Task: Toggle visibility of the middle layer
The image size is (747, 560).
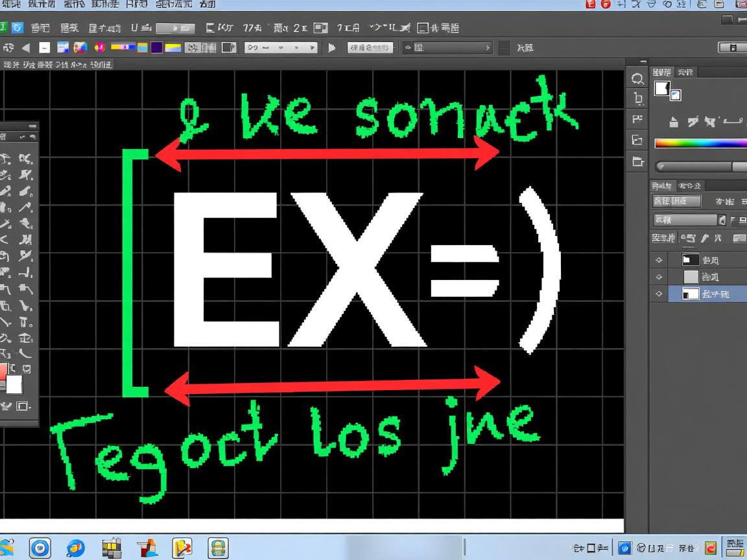Action: [659, 277]
